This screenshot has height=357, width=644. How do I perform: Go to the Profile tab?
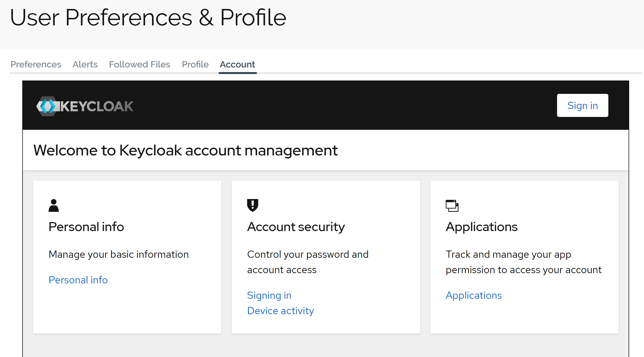pyautogui.click(x=195, y=64)
